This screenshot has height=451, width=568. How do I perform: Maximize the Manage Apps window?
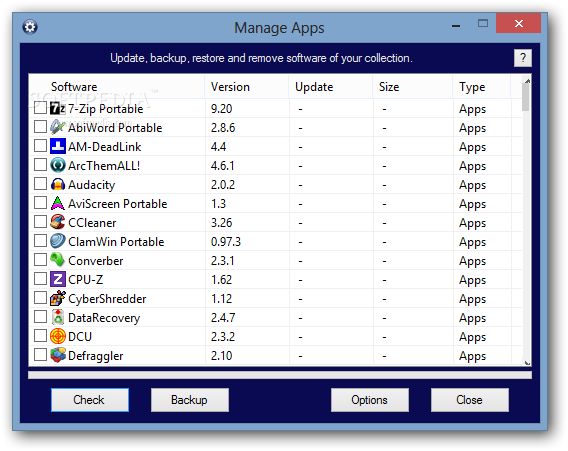pos(483,24)
